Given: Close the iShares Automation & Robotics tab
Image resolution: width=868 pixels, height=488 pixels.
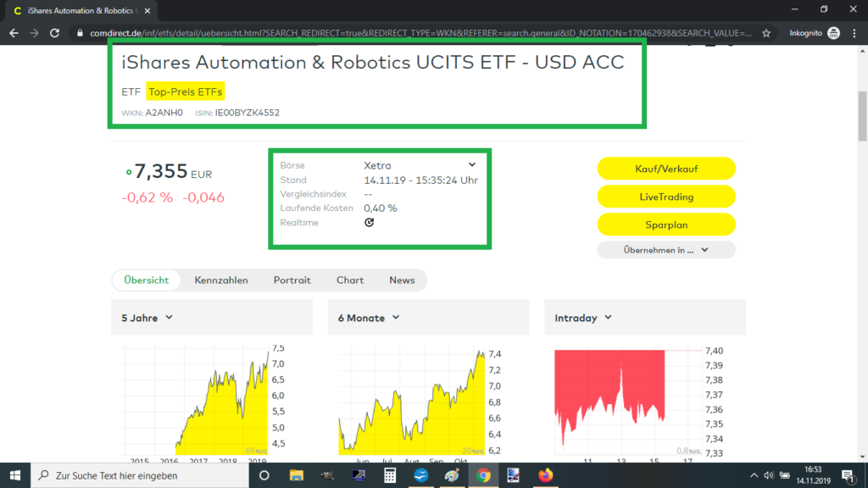Looking at the screenshot, I should click(147, 10).
